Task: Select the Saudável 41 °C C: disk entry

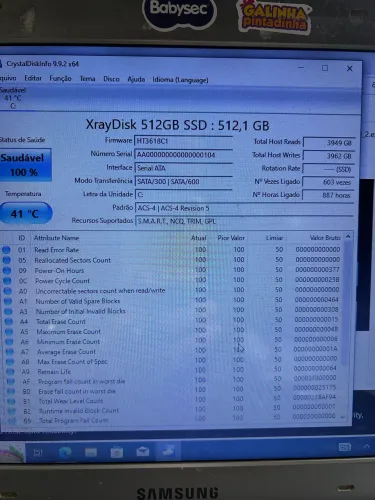Action: (x=13, y=98)
